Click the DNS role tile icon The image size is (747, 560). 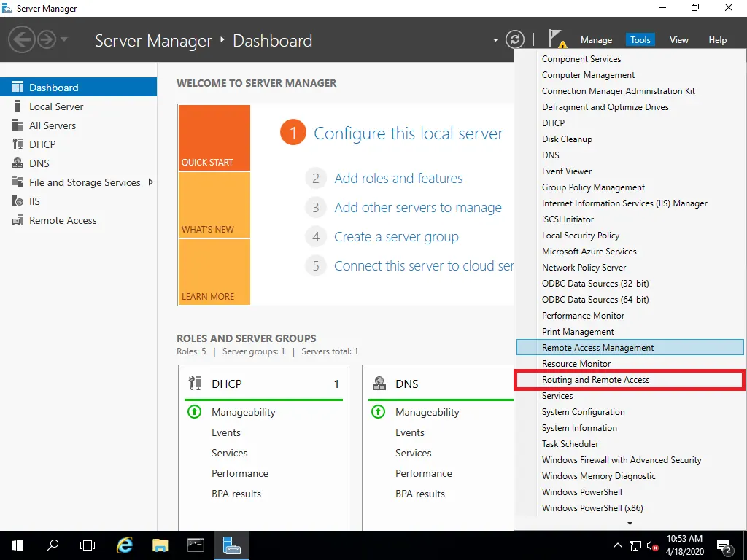[x=379, y=384]
